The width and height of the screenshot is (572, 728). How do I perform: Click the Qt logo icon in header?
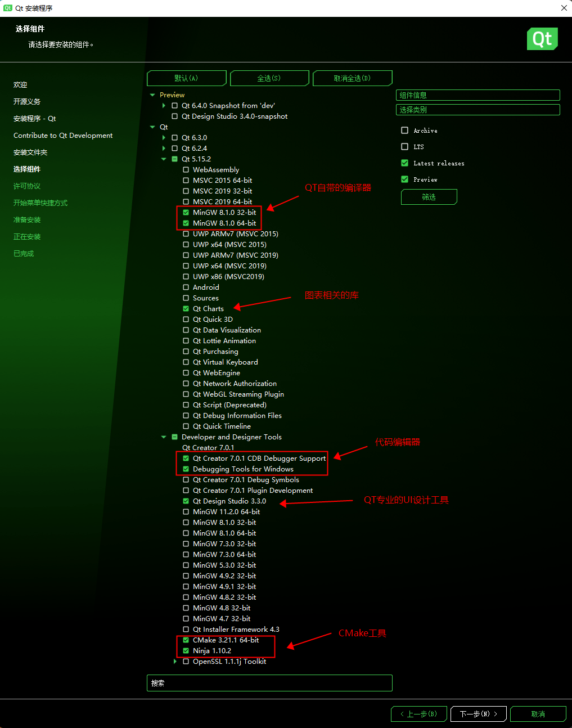(542, 39)
